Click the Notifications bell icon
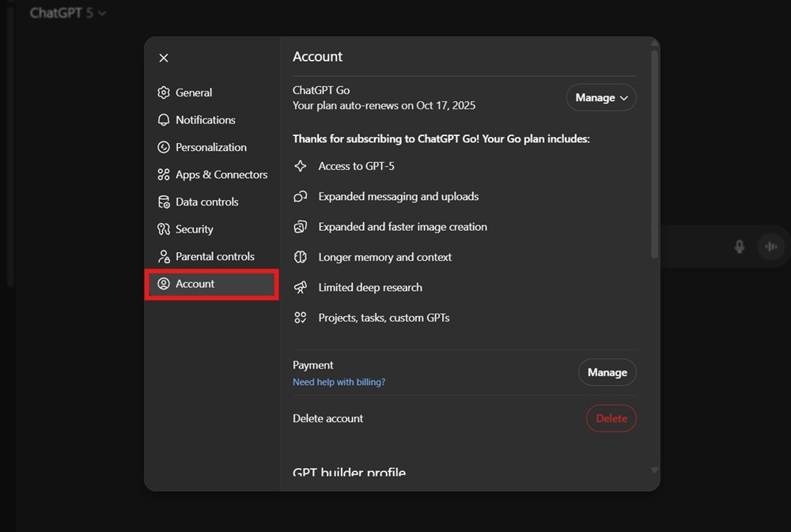This screenshot has width=791, height=532. point(164,120)
